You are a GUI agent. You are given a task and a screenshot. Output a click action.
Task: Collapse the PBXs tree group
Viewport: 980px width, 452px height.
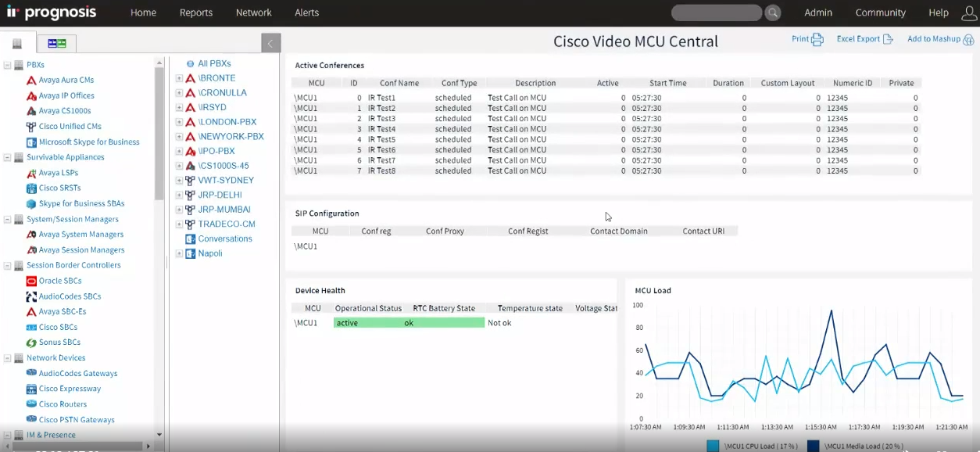click(x=8, y=66)
